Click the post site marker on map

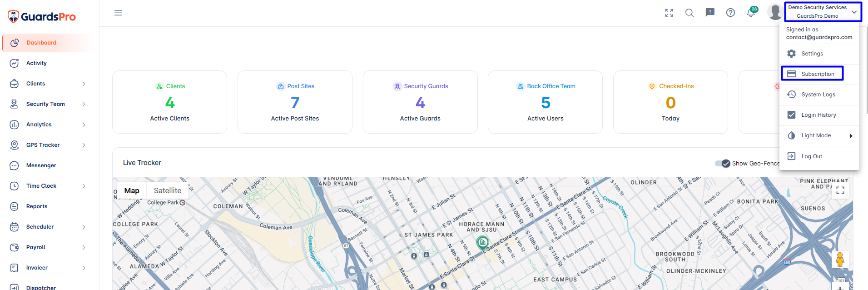pos(482,243)
